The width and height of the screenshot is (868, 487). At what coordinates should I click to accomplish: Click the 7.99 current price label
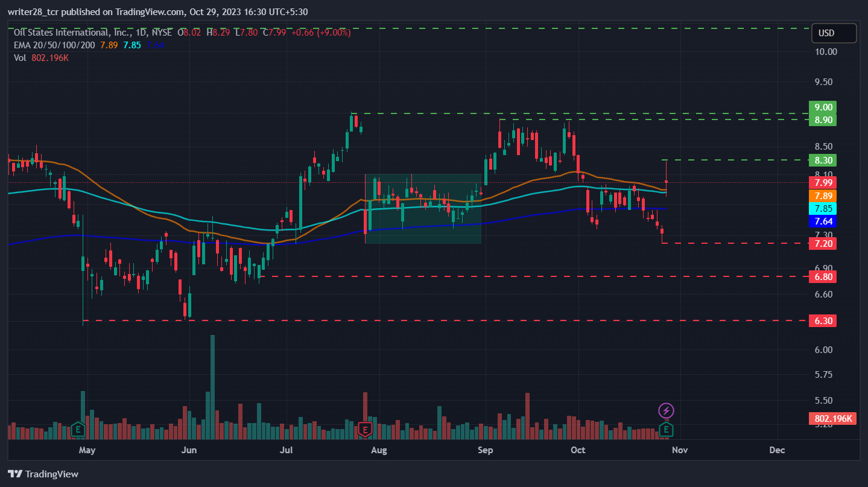click(823, 183)
